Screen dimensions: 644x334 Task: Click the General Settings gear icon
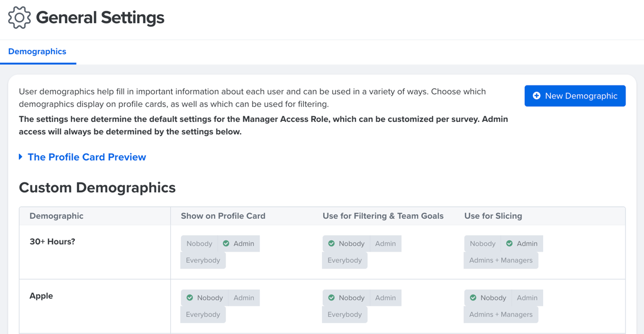click(20, 18)
